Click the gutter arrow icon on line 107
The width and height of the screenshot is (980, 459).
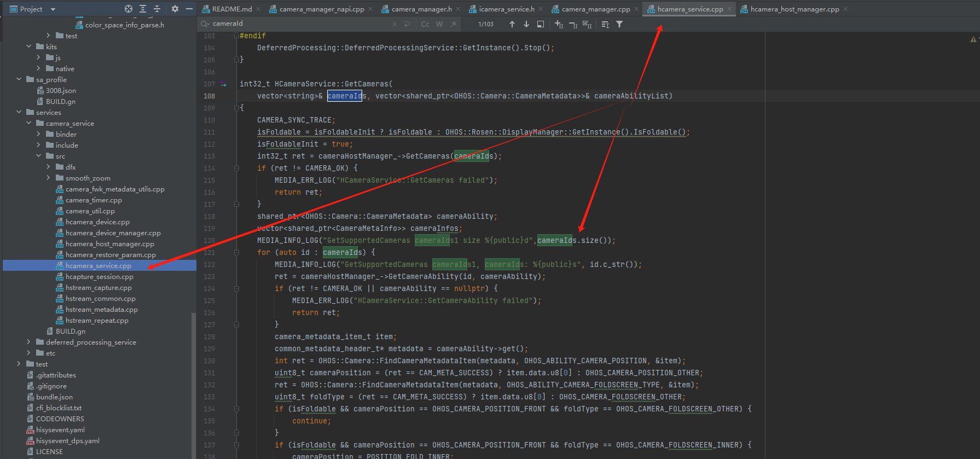pos(223,84)
